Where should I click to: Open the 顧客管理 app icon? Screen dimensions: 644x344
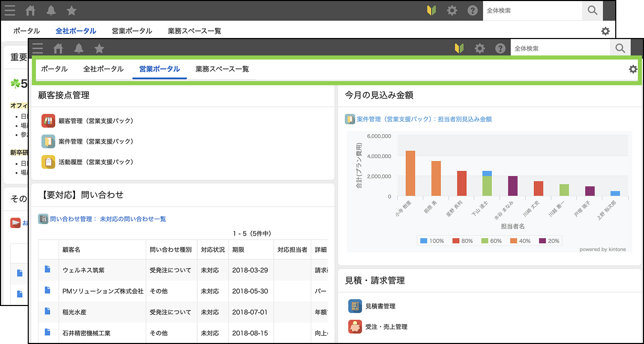(48, 121)
